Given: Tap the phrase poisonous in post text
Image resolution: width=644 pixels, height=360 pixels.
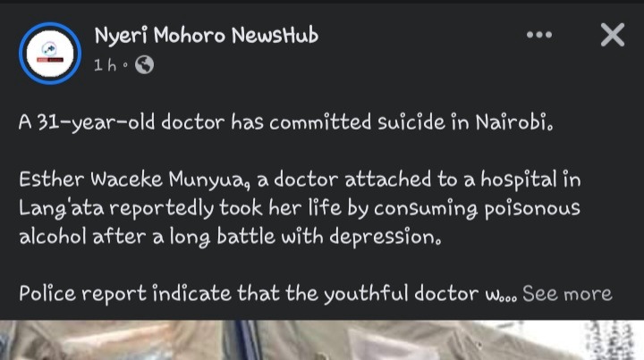Looking at the screenshot, I should (532, 209).
